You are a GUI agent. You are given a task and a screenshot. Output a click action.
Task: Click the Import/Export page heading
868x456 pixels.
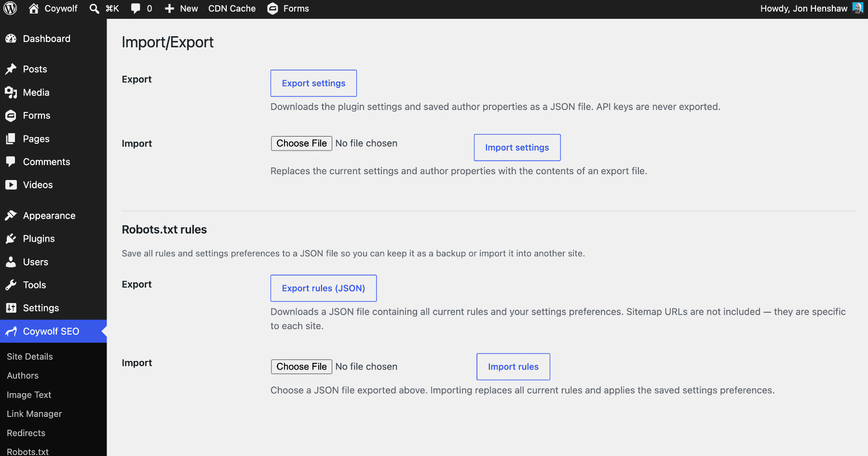point(167,42)
